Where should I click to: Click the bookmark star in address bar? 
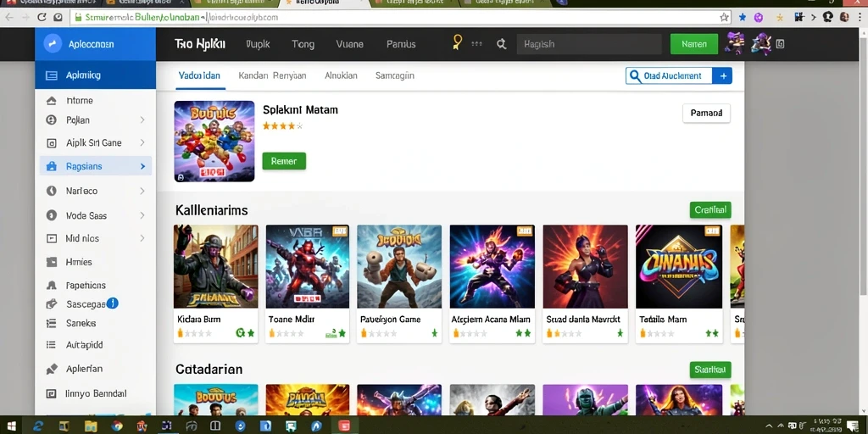724,17
